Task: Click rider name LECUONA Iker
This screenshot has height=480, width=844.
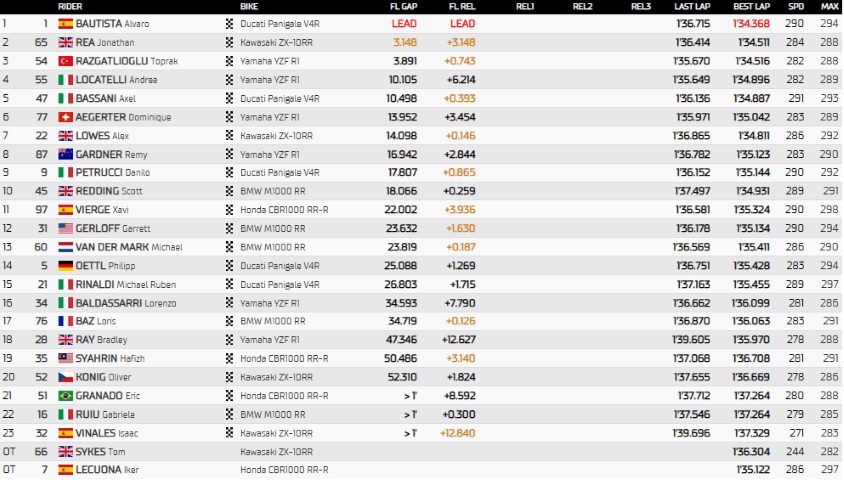Action: pyautogui.click(x=107, y=470)
